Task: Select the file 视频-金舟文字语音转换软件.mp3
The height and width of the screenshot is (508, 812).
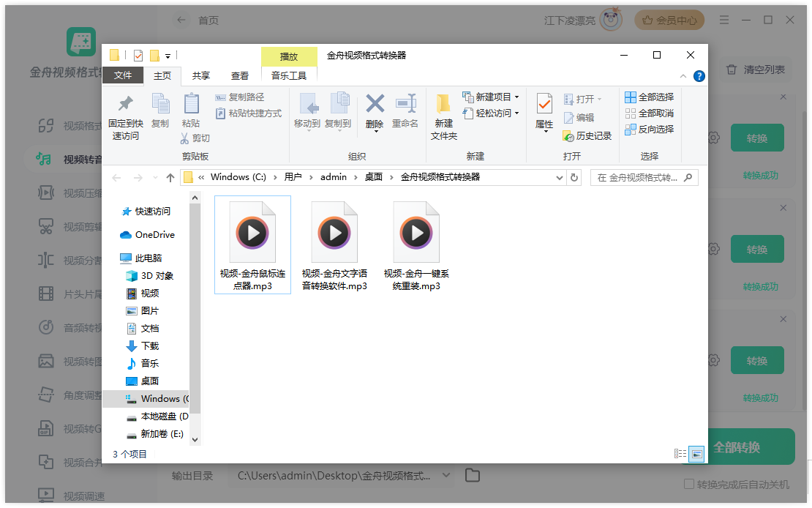Action: (334, 244)
